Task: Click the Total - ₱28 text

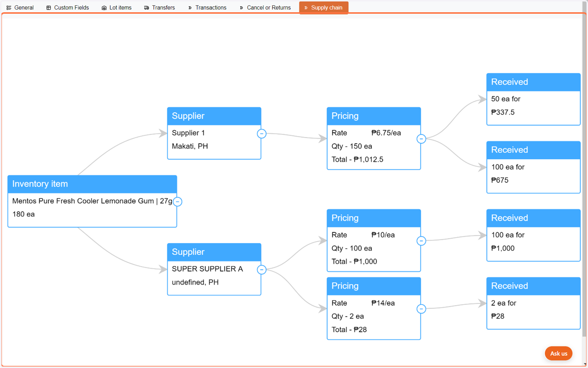Action: click(x=349, y=329)
